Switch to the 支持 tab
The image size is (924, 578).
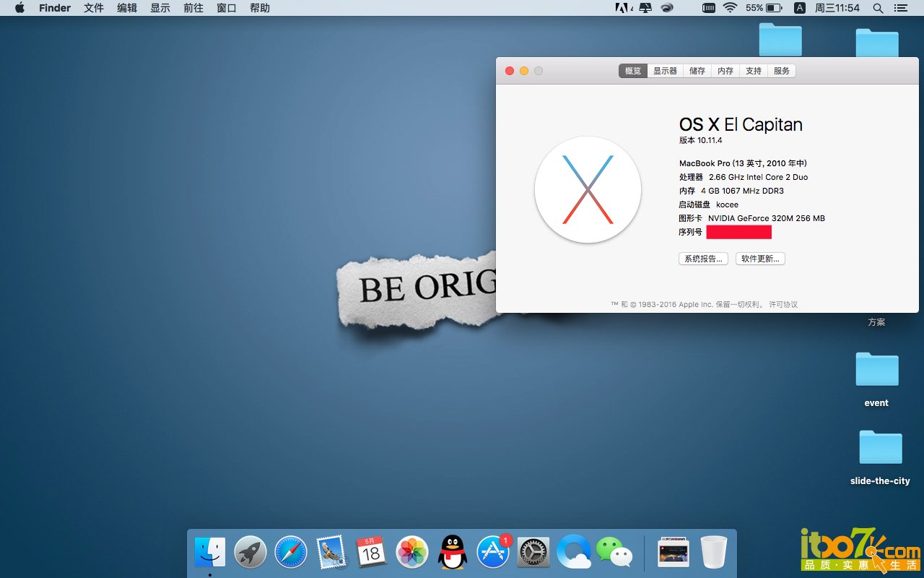[x=754, y=71]
